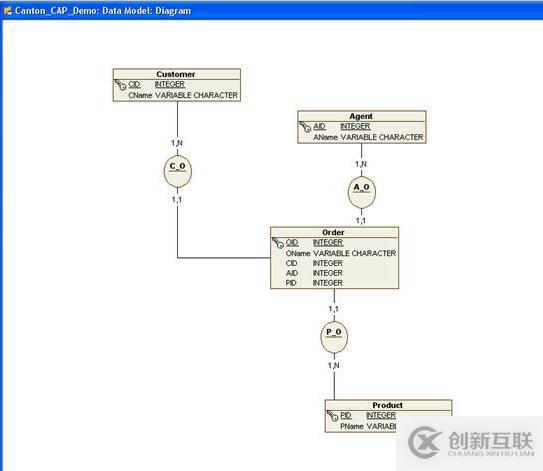Click the AID INTEGER row in Order entity

pos(314,273)
